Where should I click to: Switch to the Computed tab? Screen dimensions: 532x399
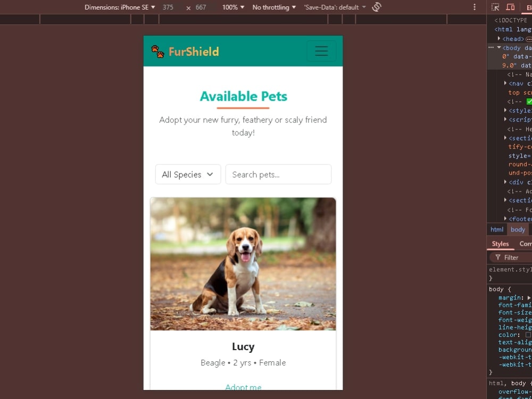(x=525, y=244)
